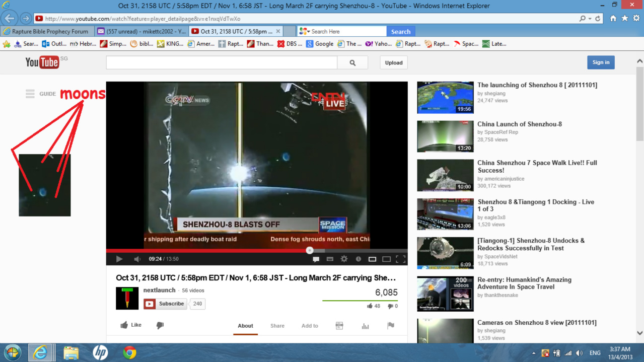
Task: Focus the YouTube search box
Action: [x=222, y=63]
